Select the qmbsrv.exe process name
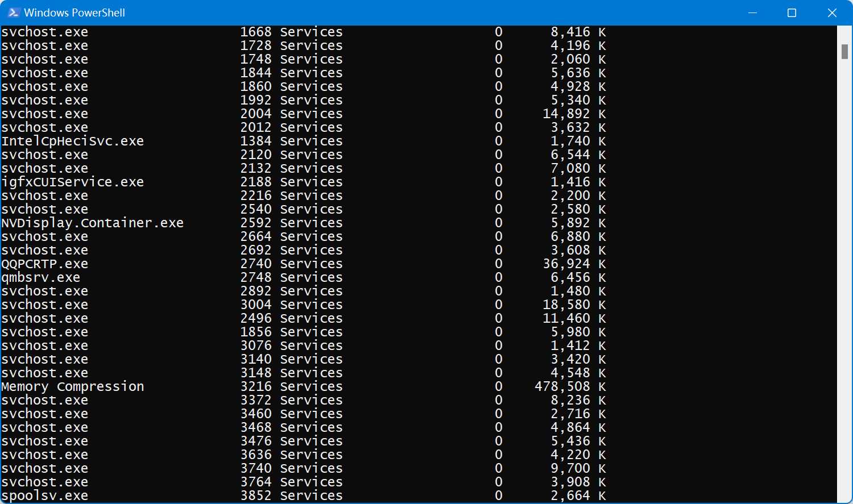The width and height of the screenshot is (853, 504). 40,277
